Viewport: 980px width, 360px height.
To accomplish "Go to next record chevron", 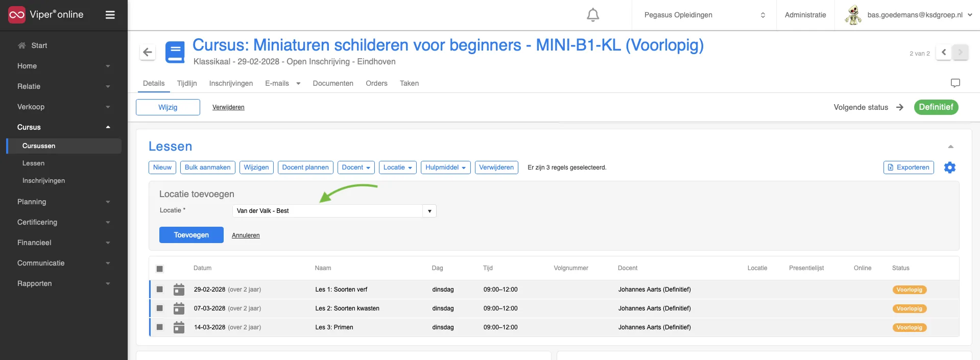I will point(960,52).
